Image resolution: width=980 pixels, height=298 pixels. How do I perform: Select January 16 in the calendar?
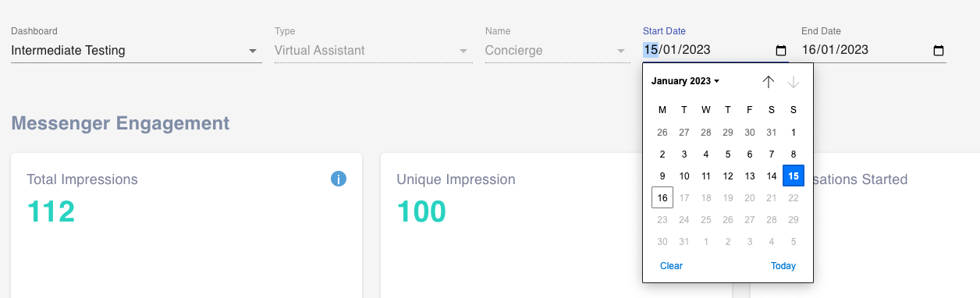tap(662, 198)
